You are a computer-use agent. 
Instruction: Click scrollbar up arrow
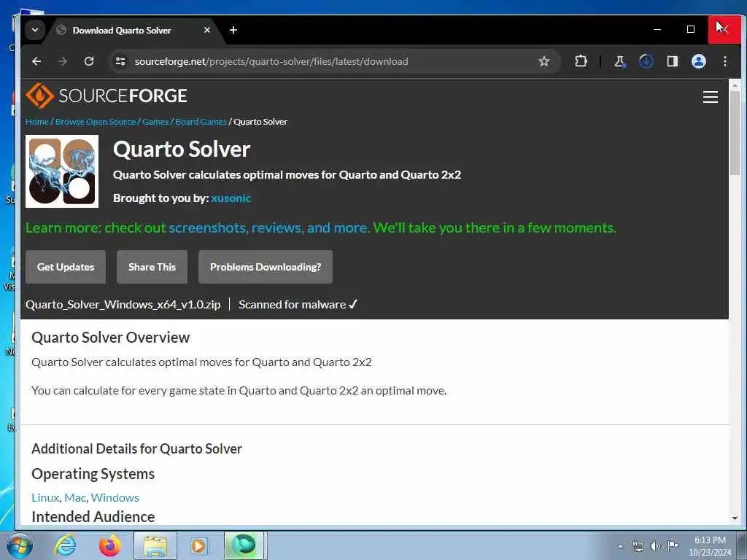[735, 85]
